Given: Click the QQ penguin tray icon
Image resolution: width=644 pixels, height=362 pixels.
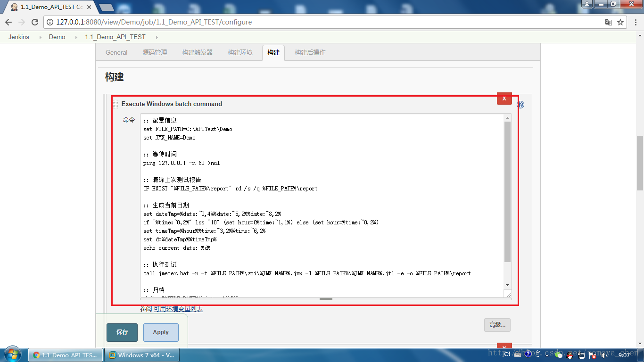Looking at the screenshot, I should (x=570, y=354).
